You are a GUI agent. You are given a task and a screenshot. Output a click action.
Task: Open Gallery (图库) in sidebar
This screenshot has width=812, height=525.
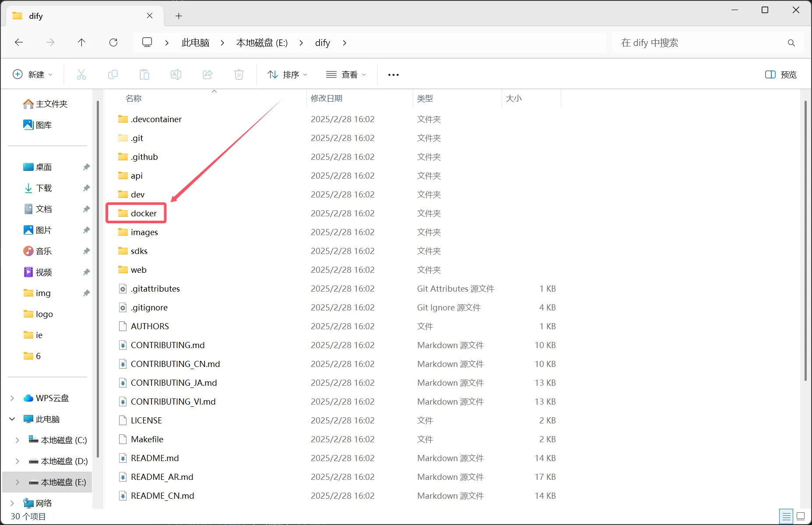tap(38, 125)
